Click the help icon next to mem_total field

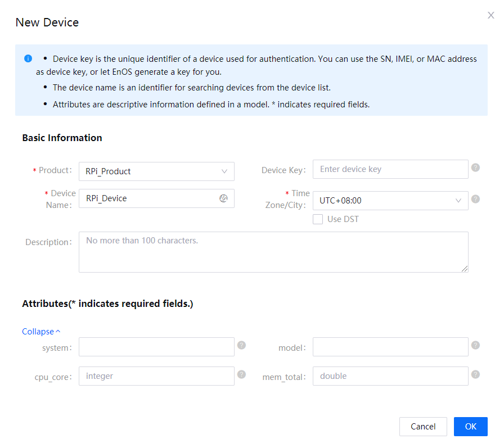click(475, 374)
